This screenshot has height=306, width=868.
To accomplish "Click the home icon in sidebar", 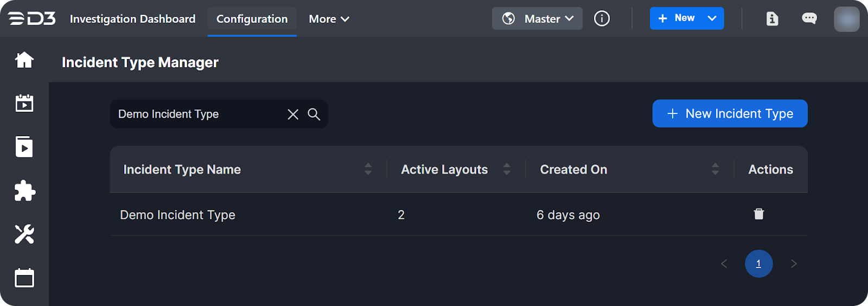I will click(x=24, y=60).
